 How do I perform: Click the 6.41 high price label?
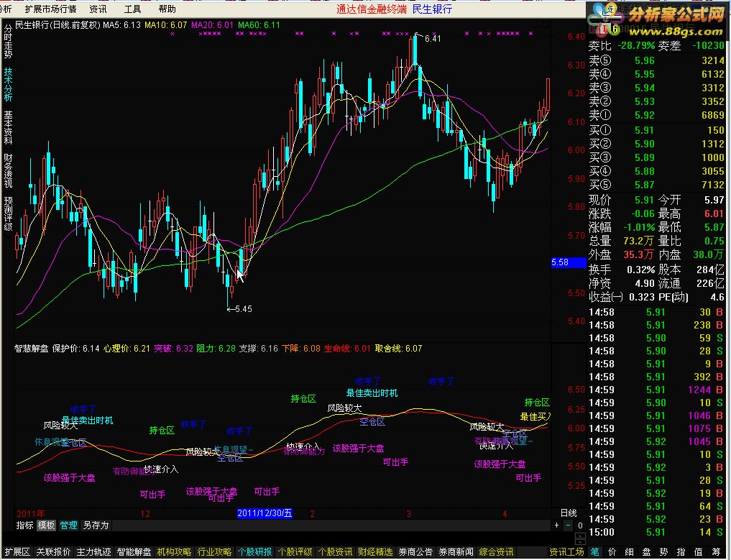click(x=432, y=39)
